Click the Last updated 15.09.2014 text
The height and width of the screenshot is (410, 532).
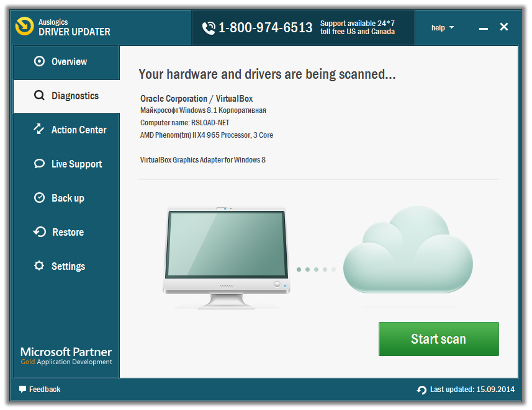(x=472, y=390)
